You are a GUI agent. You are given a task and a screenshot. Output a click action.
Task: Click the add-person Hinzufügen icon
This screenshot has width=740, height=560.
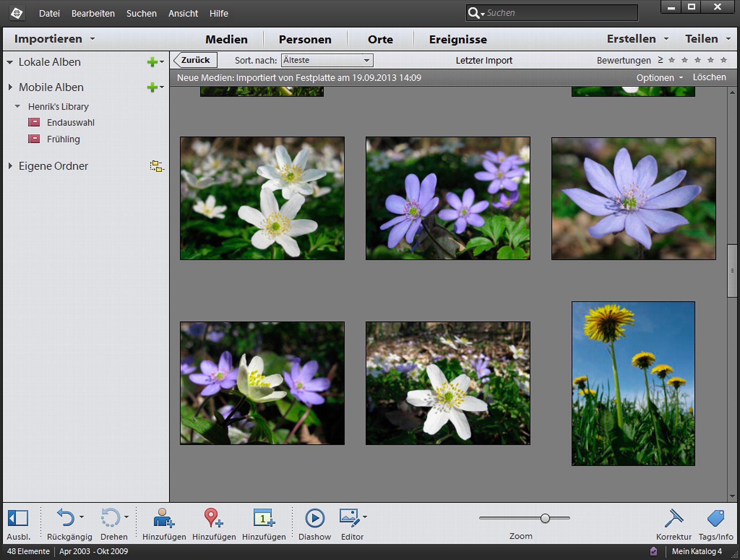(x=163, y=518)
